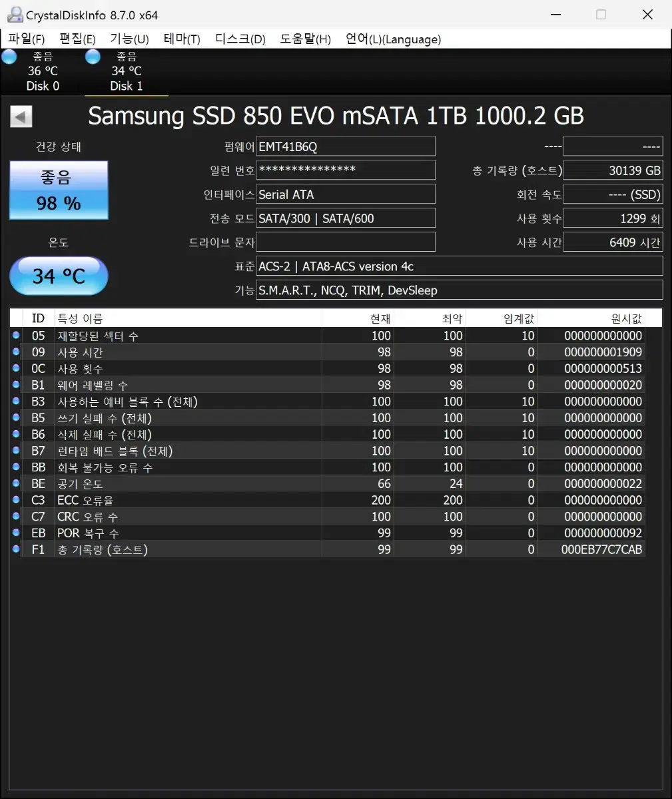Click status dot for ID 09 row
672x799 pixels.
[x=16, y=352]
